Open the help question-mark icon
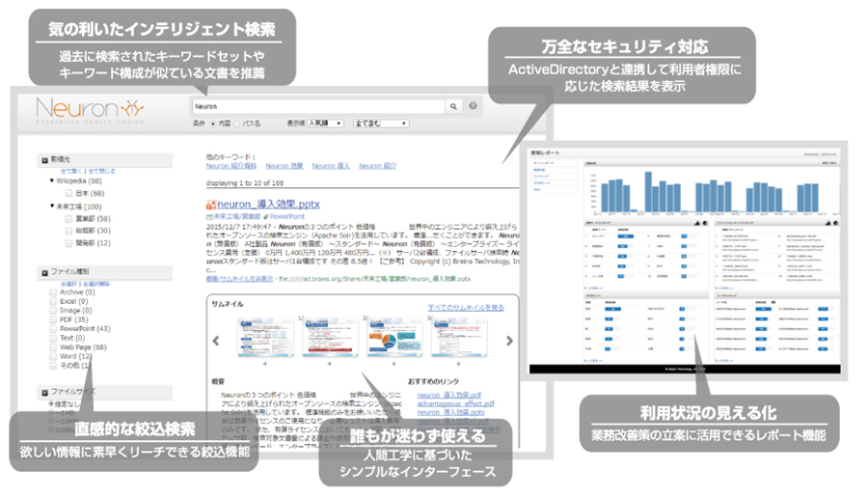This screenshot has height=498, width=868. point(473,106)
